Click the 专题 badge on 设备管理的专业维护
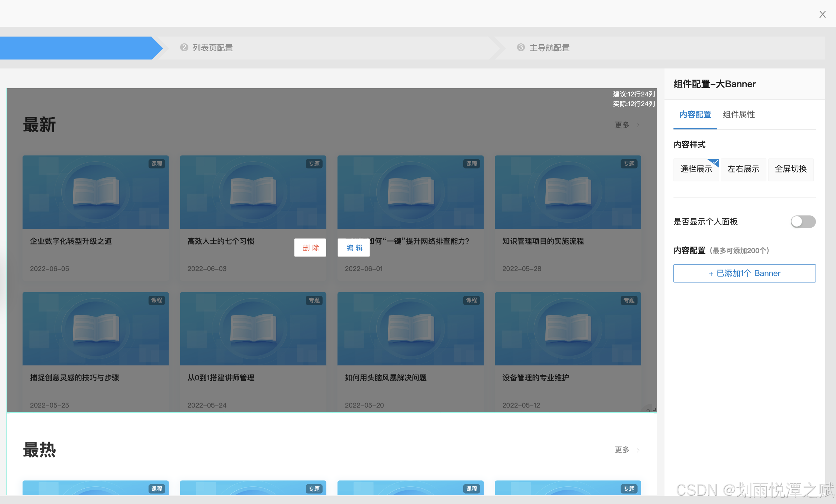Screen dimensions: 836x504 click(x=629, y=300)
